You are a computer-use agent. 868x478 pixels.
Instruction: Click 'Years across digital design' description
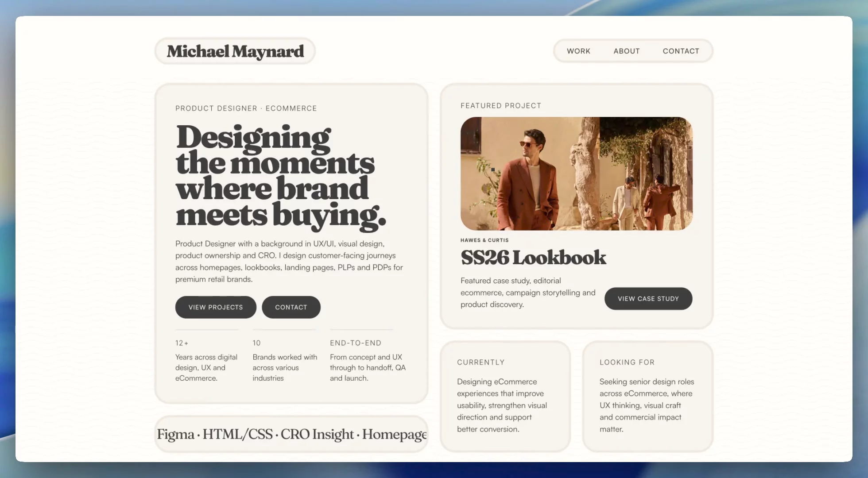tap(206, 368)
